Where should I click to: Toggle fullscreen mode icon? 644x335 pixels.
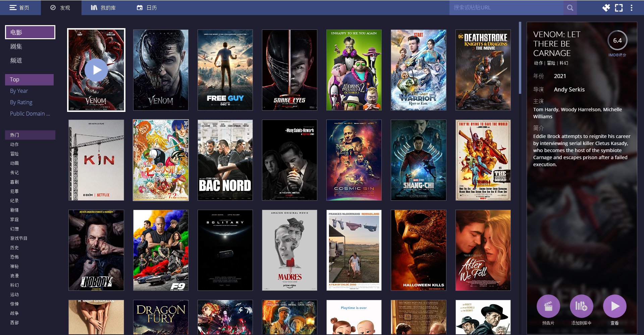pyautogui.click(x=619, y=8)
